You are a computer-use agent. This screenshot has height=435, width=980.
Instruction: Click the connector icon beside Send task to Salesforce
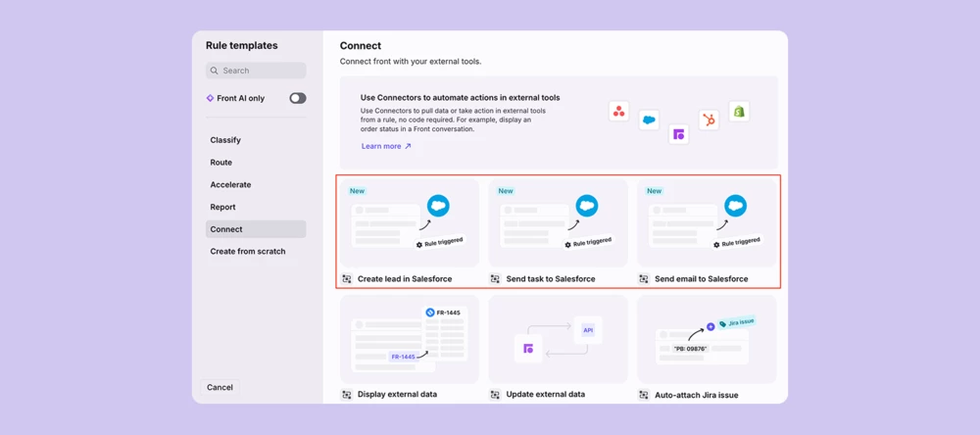(496, 279)
